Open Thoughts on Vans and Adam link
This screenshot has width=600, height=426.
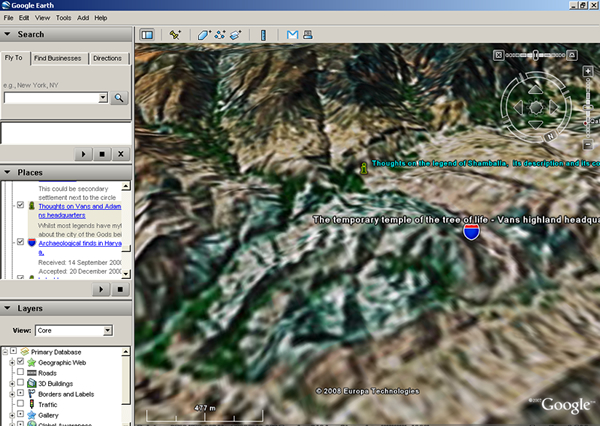point(80,211)
